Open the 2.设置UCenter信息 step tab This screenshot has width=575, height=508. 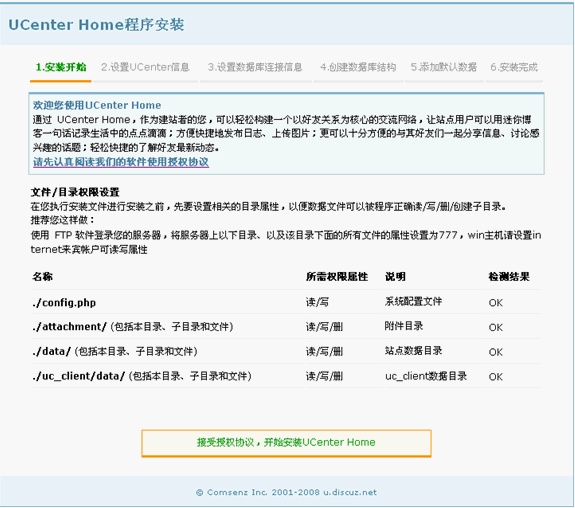point(145,67)
